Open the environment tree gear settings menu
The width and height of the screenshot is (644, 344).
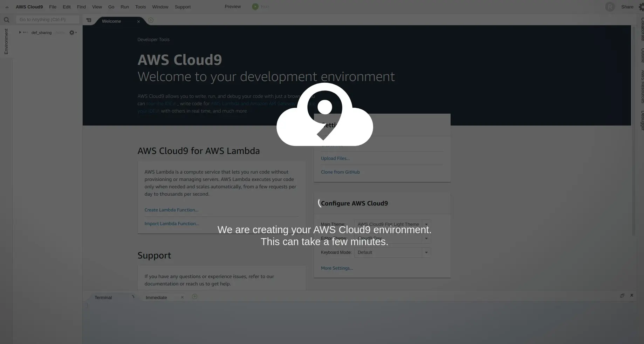coord(73,33)
